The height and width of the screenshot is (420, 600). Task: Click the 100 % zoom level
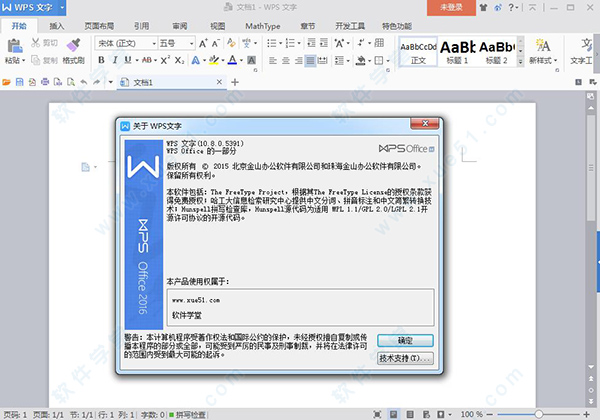tap(471, 414)
